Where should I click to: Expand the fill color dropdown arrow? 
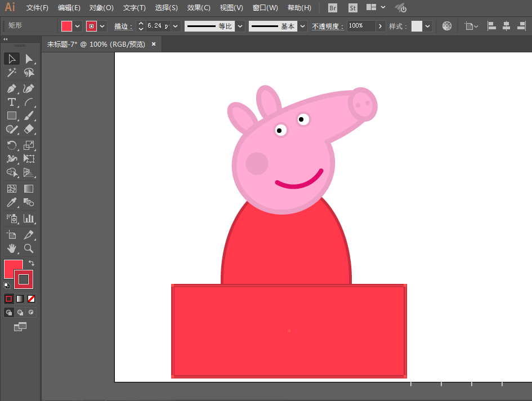(77, 26)
